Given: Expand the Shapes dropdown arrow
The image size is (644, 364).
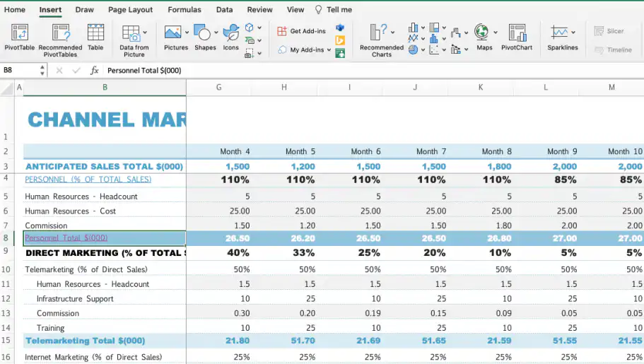Looking at the screenshot, I should pyautogui.click(x=216, y=32).
